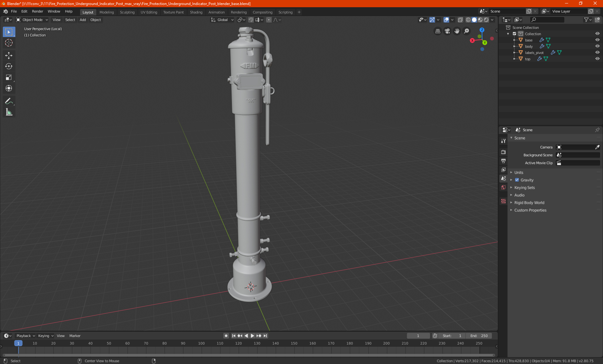Open the Object Mode dropdown
This screenshot has width=603, height=364.
click(x=32, y=20)
